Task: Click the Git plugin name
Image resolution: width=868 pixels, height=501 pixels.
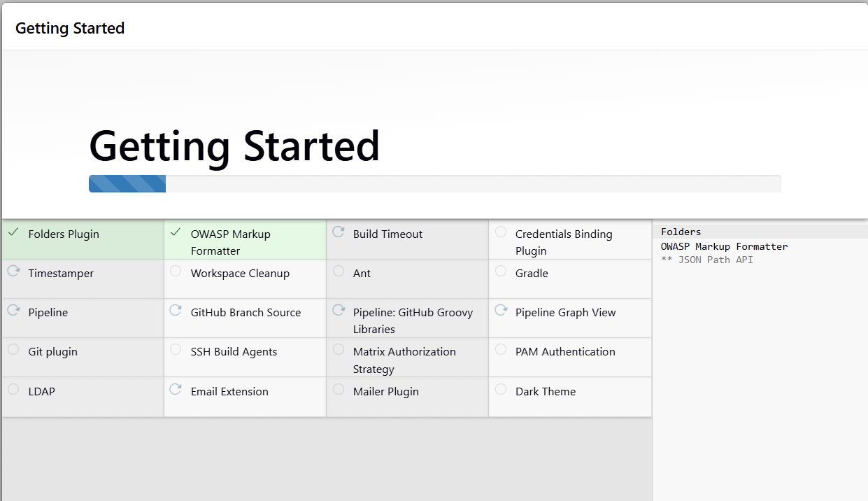Action: coord(52,352)
